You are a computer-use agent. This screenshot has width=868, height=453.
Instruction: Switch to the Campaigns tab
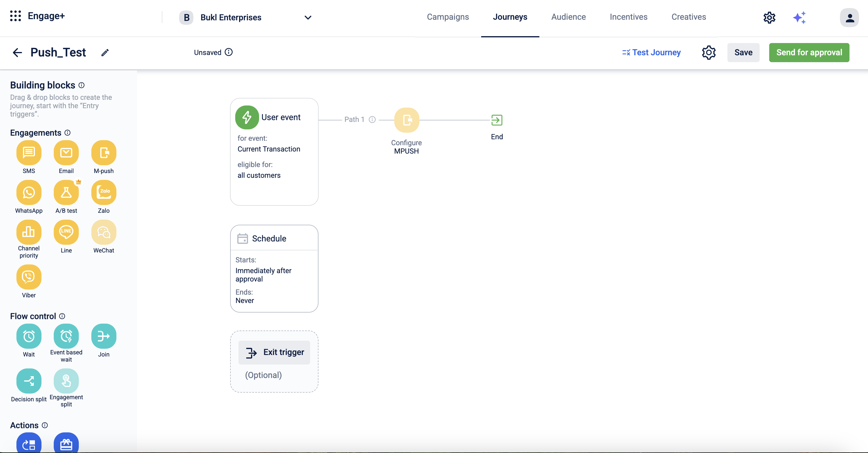447,17
